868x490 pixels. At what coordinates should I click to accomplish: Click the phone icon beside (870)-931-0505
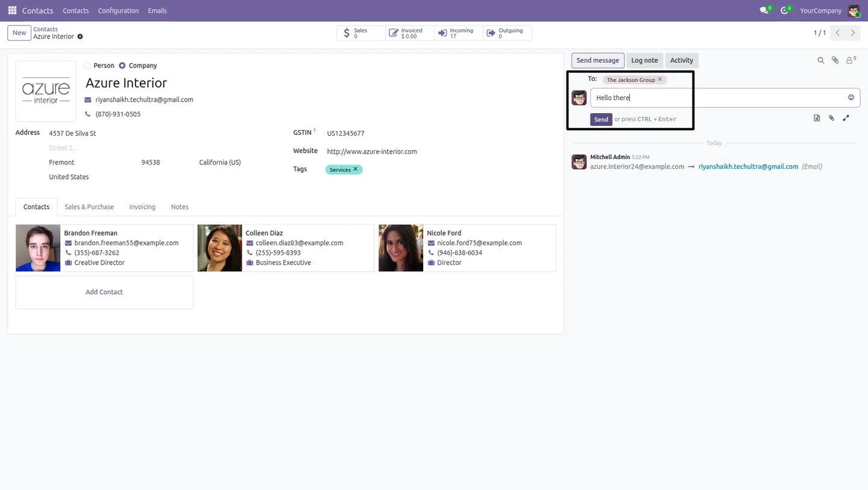(x=88, y=114)
